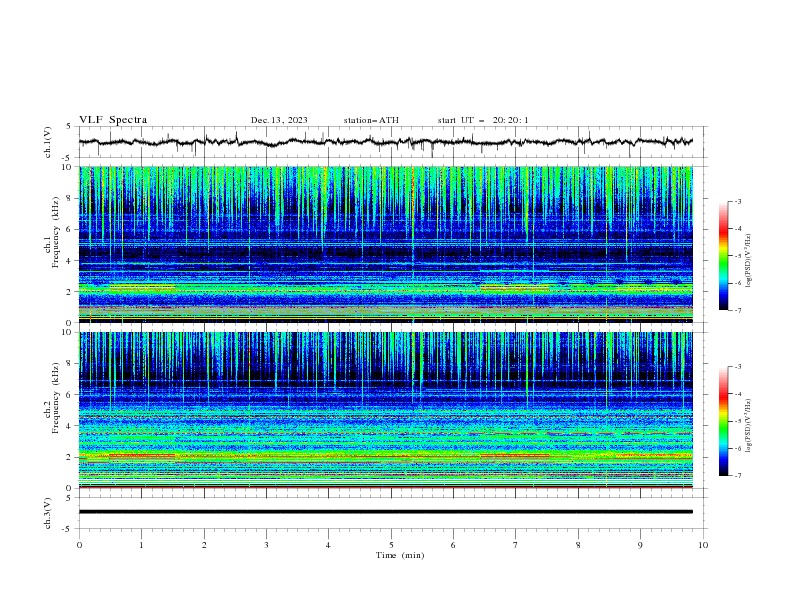
Task: Click the time axis tick label '10'
Action: (x=703, y=545)
